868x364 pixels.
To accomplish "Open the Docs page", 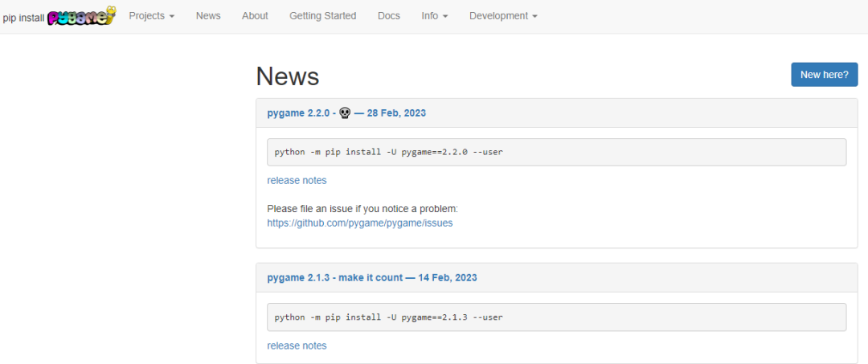I will 389,16.
